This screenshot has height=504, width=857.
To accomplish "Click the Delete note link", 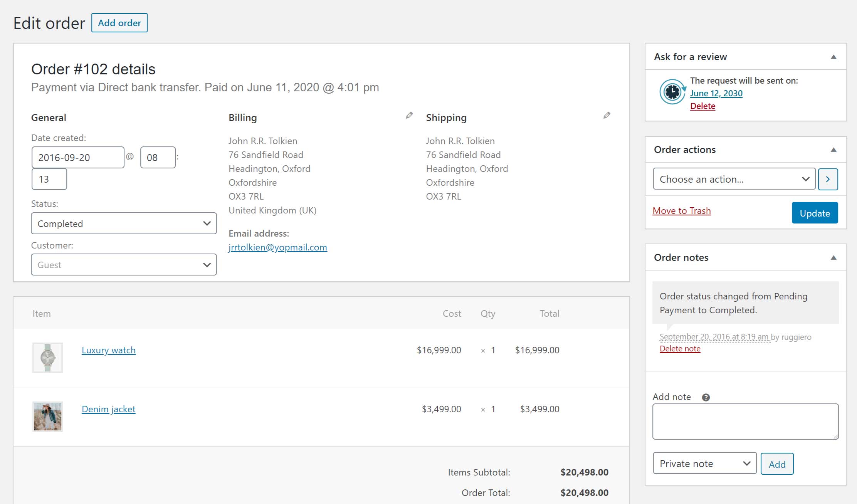I will click(x=680, y=349).
